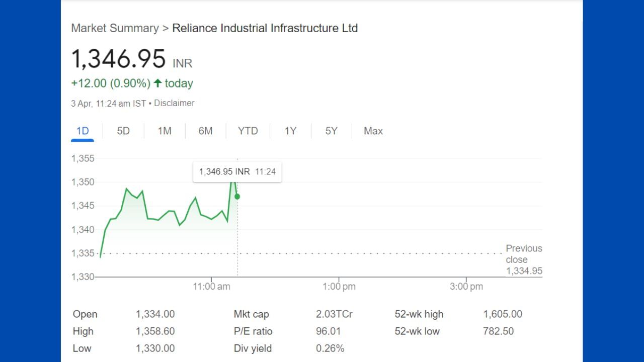
Task: Click the 1,335 y-axis label
Action: [x=83, y=253]
